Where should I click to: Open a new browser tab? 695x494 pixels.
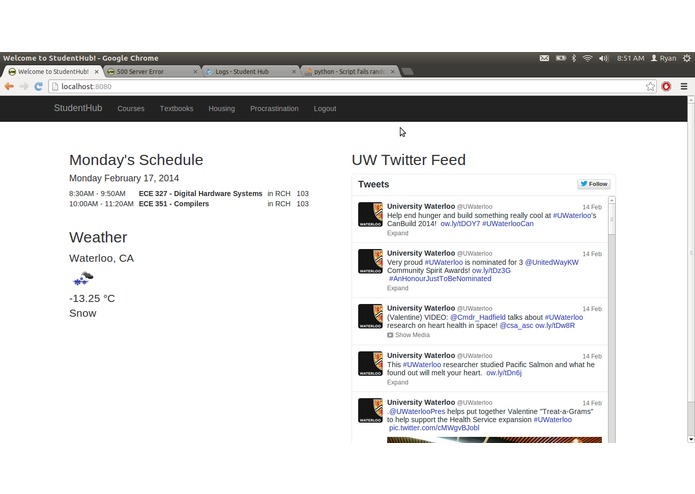pyautogui.click(x=407, y=71)
